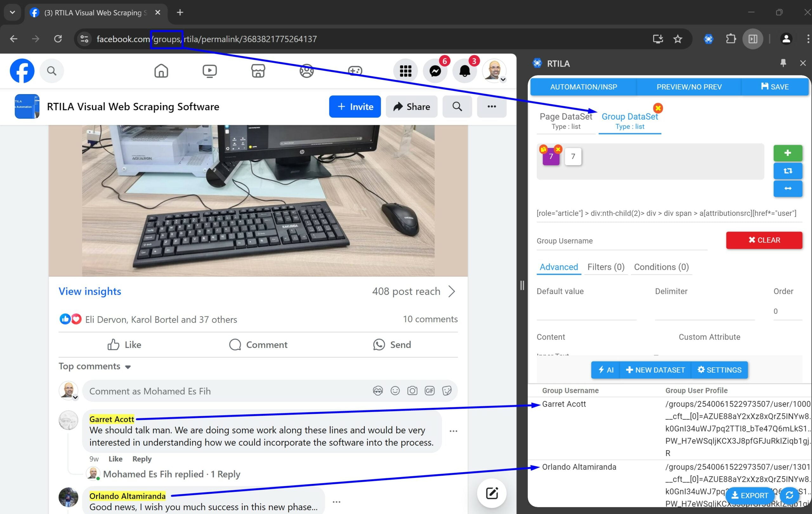Open RTILA SETTINGS
Screen dimensions: 812x514
(719, 370)
